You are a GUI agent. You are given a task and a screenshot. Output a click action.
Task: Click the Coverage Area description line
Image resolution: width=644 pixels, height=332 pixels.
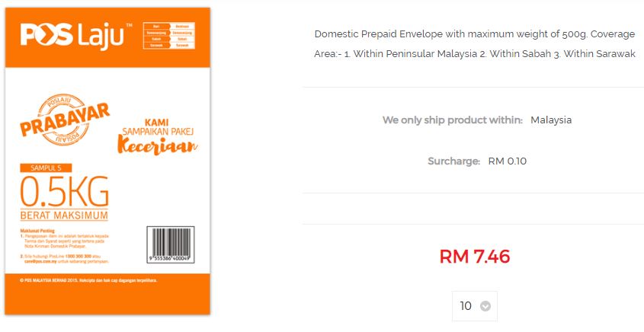475,54
